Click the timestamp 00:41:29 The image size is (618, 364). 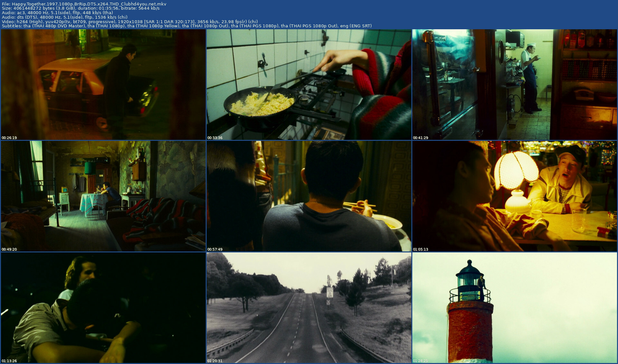[x=421, y=138]
